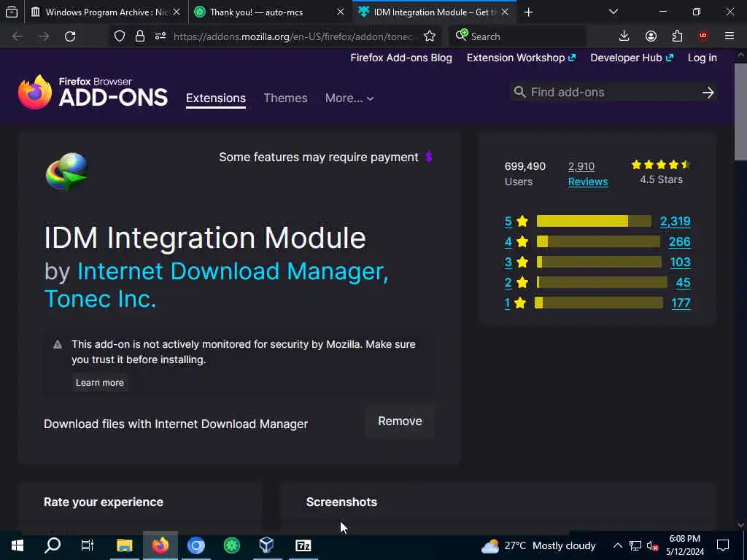Go back with the back arrow

click(18, 36)
